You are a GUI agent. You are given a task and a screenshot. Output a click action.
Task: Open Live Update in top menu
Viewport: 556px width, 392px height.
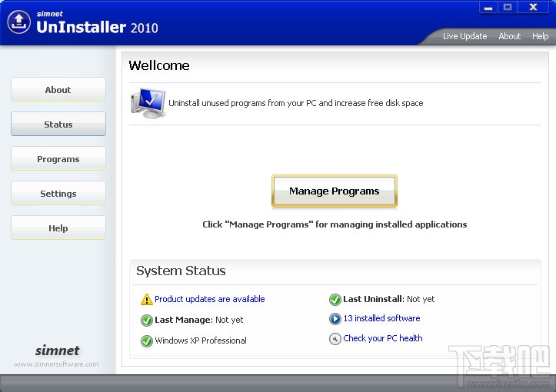[464, 36]
